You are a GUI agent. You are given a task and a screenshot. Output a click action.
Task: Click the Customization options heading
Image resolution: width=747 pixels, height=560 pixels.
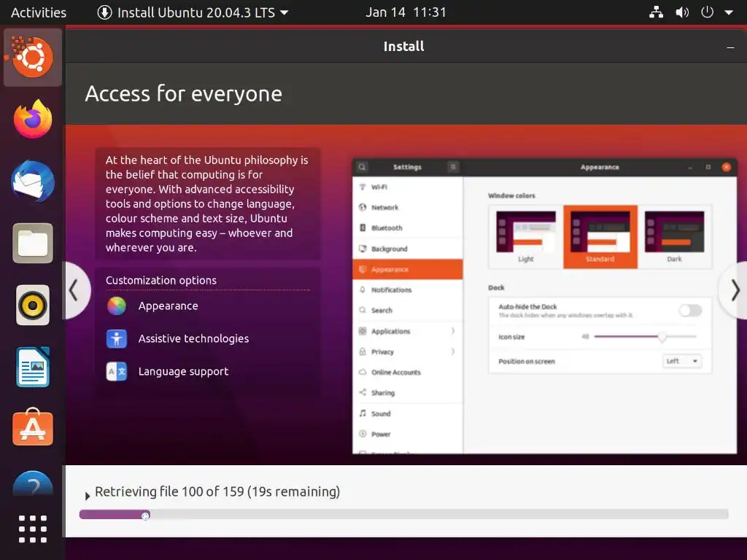pyautogui.click(x=161, y=280)
